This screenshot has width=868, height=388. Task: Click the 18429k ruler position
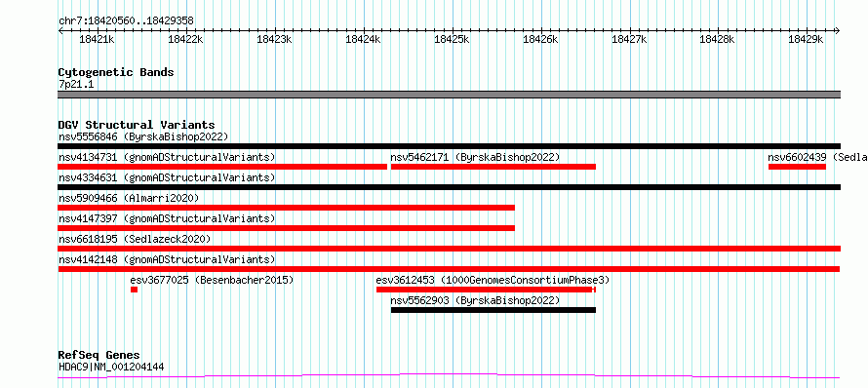pyautogui.click(x=806, y=39)
